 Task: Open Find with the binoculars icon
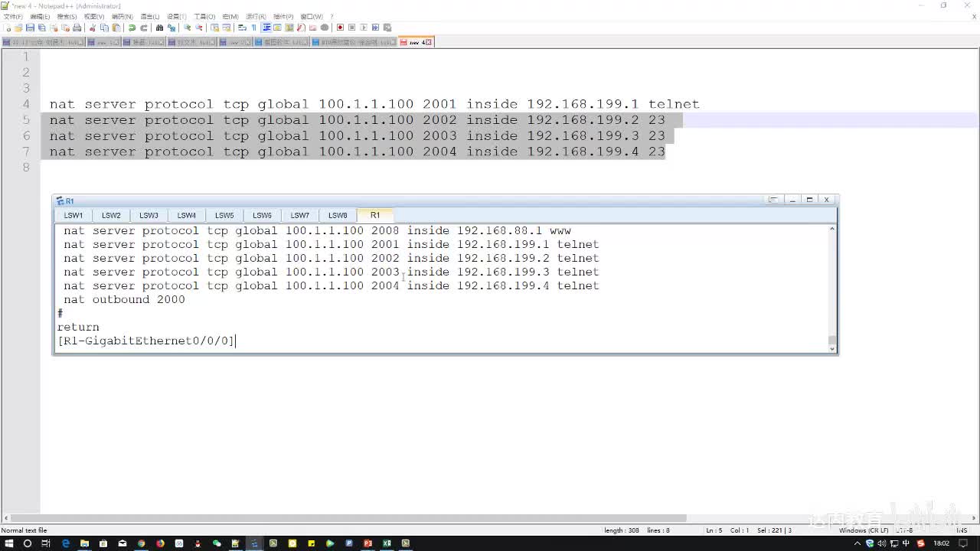(x=159, y=28)
